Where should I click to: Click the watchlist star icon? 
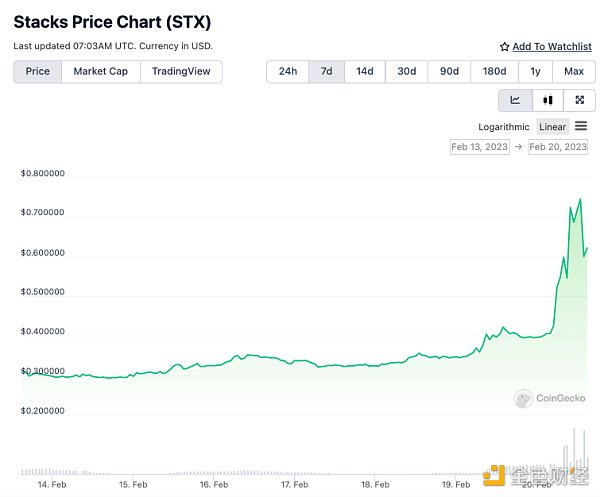[x=504, y=47]
